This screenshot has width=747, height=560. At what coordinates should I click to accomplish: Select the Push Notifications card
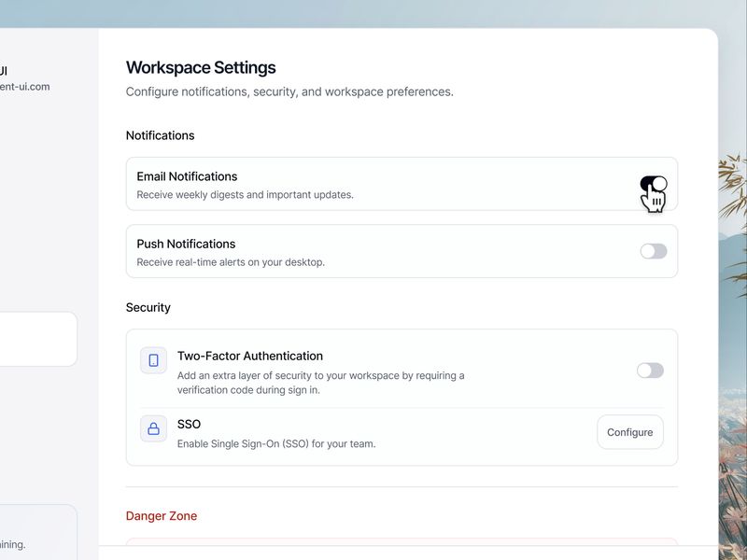(x=402, y=252)
